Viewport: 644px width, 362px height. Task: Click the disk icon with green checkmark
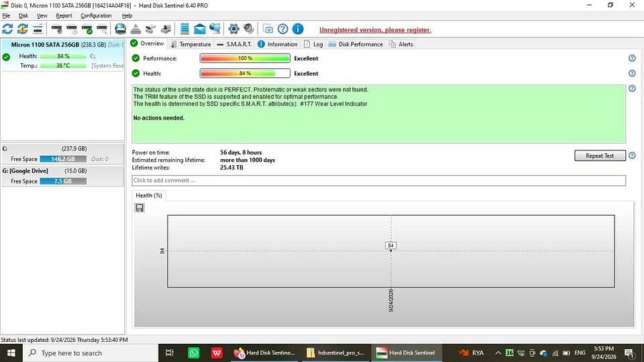(x=87, y=29)
